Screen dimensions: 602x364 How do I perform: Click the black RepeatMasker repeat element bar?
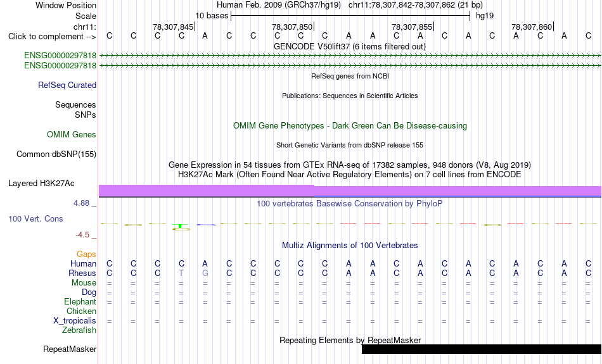coord(482,349)
